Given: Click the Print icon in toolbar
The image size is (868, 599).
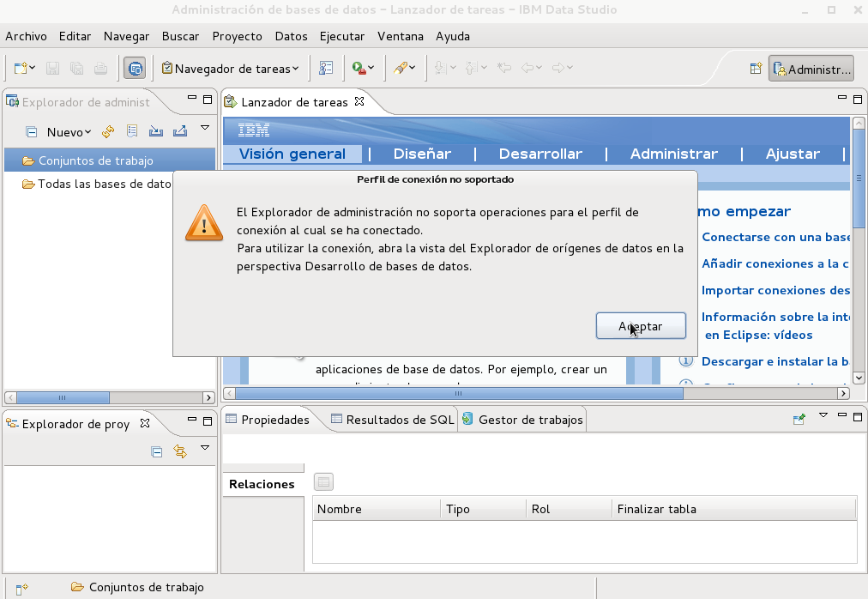Looking at the screenshot, I should [100, 68].
